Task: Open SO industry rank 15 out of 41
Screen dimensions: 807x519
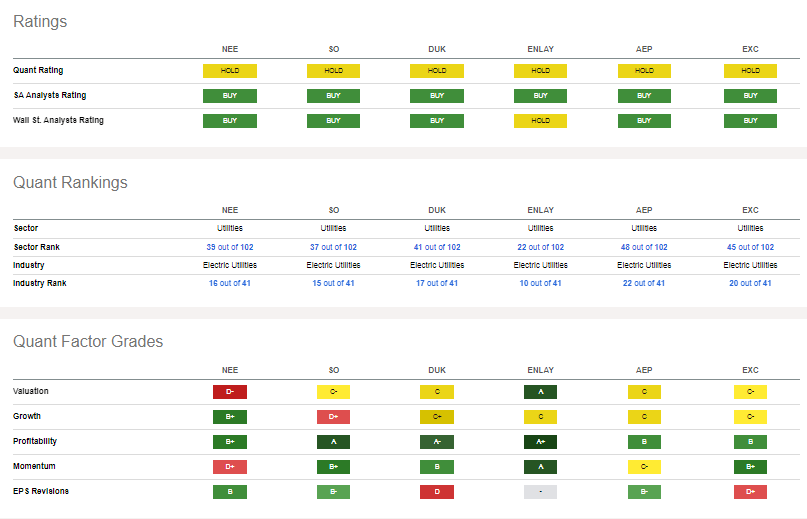Action: [x=333, y=283]
